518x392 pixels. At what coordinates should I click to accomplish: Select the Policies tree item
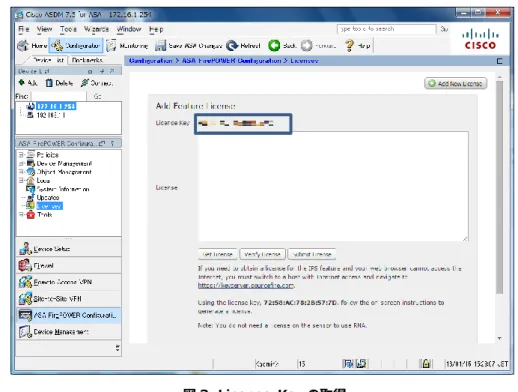click(x=47, y=155)
